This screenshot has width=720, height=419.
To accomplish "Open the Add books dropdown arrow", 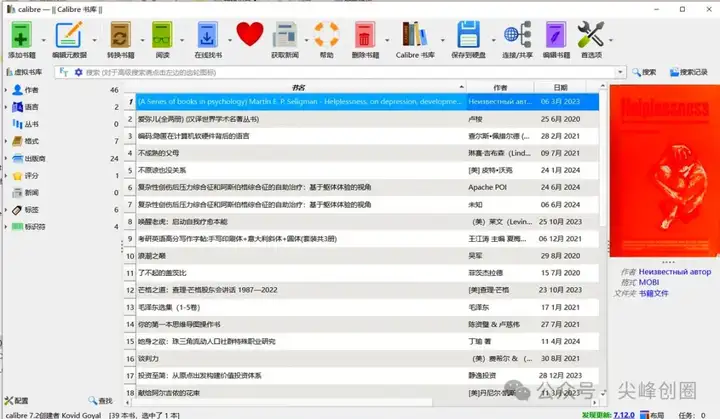I will (44, 40).
